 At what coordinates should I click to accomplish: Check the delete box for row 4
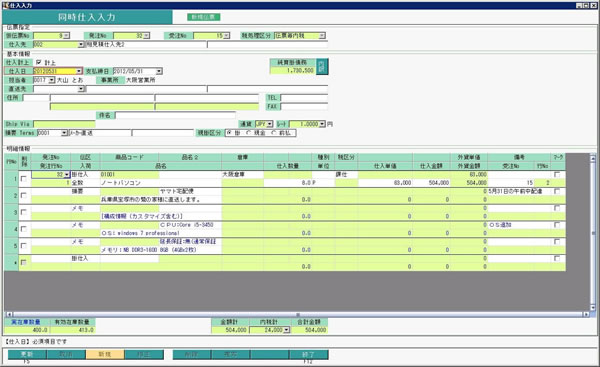[x=24, y=229]
